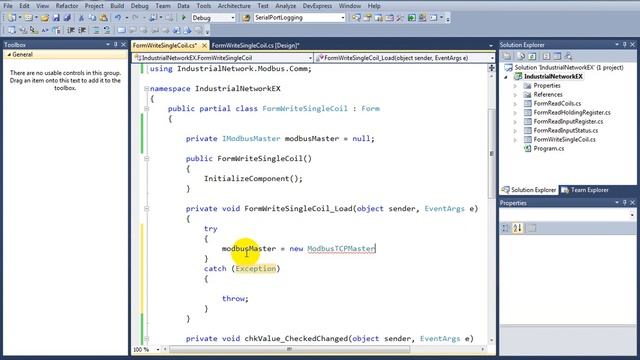Open the FormWriteSingleCoil_Load member dropdown
Image resolution: width=640 pixels, height=360 pixels.
[491, 58]
